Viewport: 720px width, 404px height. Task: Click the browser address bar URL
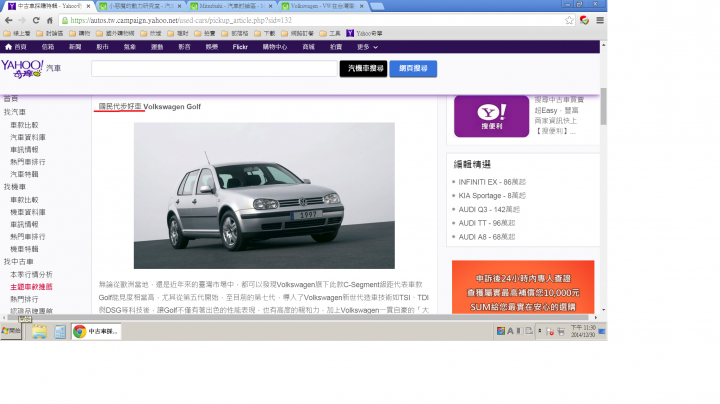coord(181,20)
